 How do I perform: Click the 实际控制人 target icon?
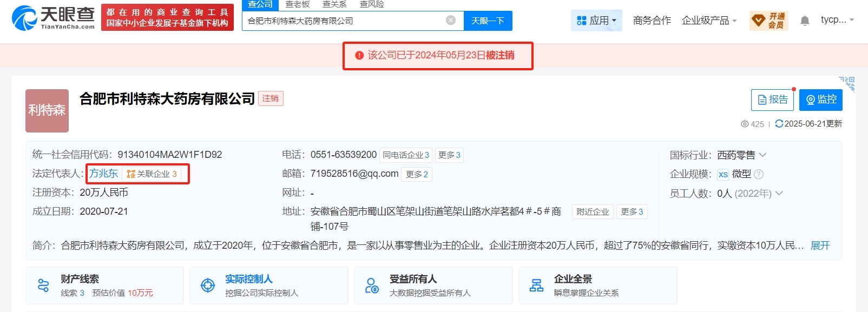click(208, 286)
